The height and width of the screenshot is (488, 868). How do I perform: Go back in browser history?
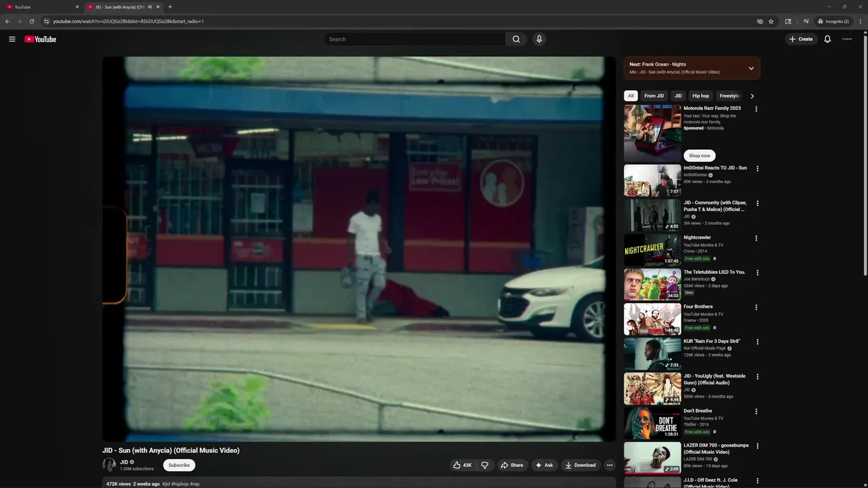[x=7, y=21]
